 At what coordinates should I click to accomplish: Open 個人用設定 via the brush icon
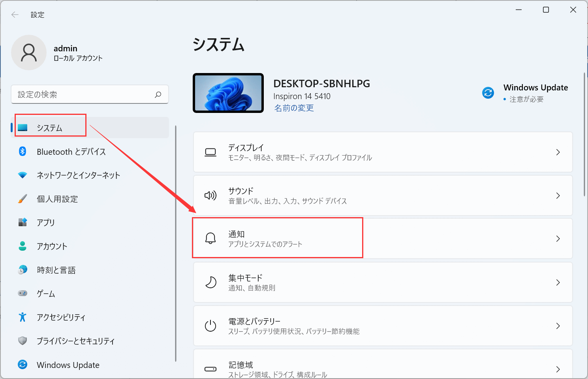pos(23,199)
